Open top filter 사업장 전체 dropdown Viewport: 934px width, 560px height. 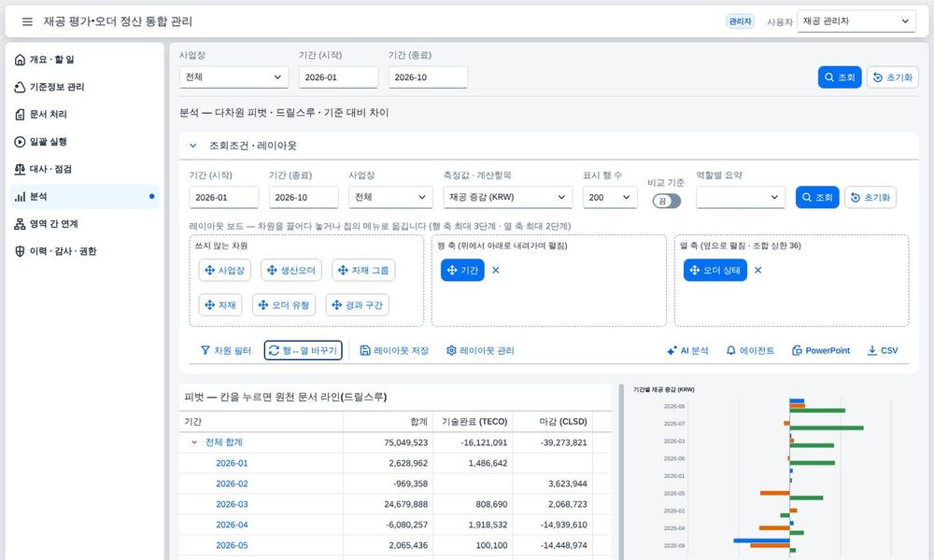[x=233, y=77]
